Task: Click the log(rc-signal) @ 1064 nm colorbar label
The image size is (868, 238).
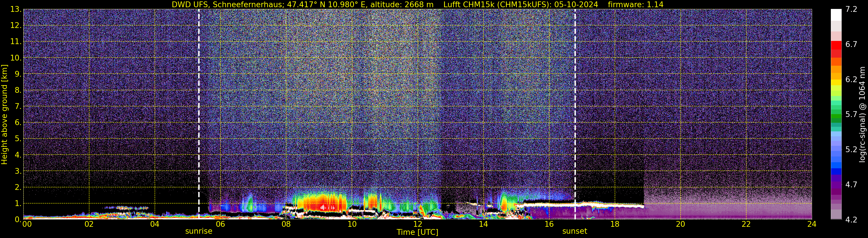Action: (x=862, y=114)
